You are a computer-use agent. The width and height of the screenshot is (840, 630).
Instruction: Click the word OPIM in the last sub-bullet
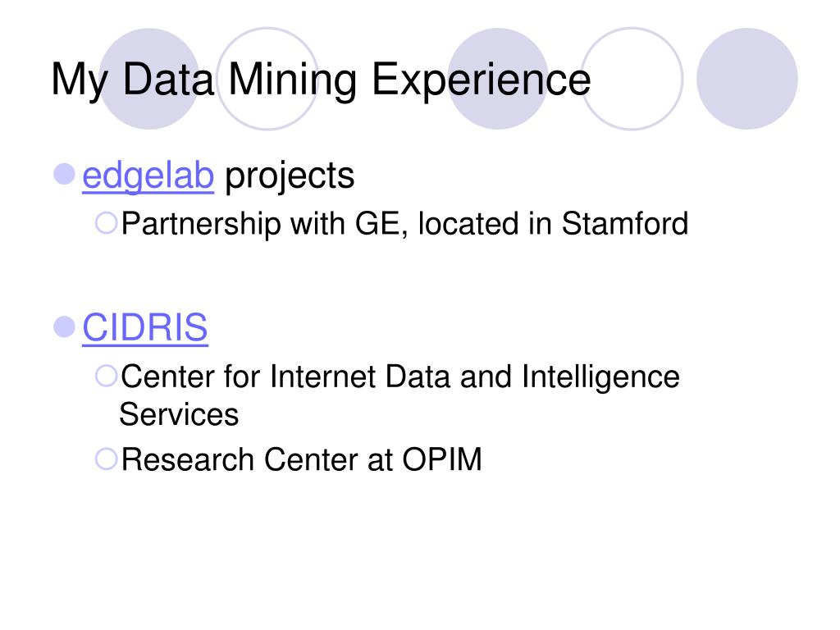point(442,459)
